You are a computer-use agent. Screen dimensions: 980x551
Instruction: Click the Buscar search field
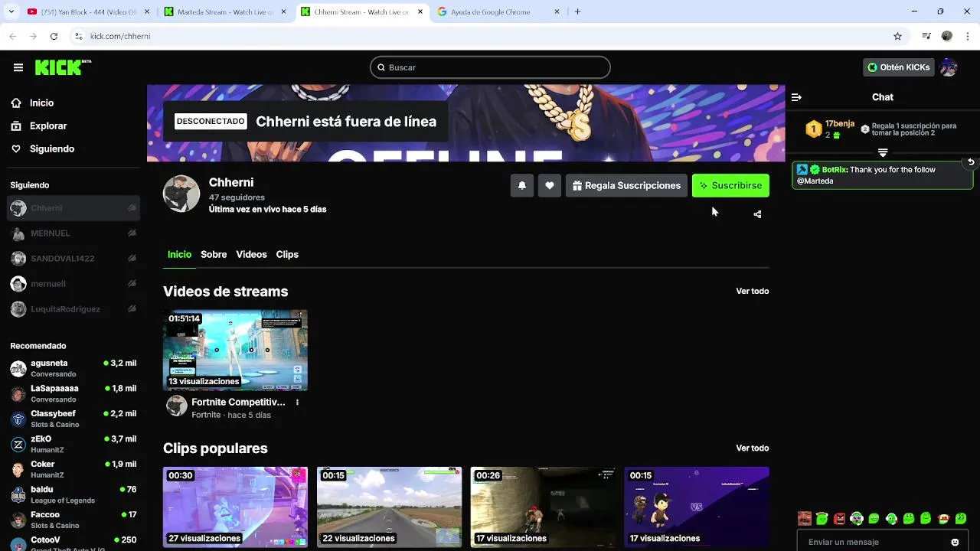[x=490, y=67]
